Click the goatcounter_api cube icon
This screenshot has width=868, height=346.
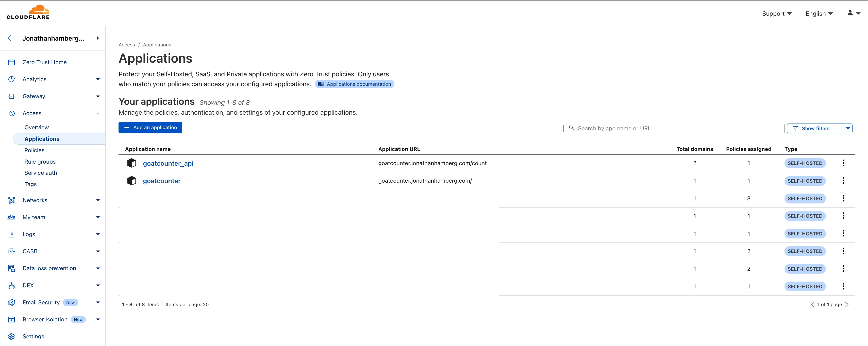pos(131,163)
